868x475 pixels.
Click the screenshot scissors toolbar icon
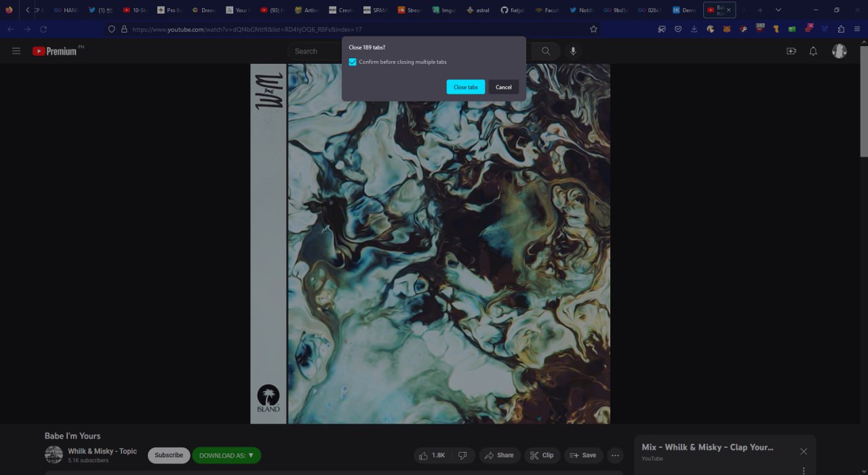click(661, 29)
